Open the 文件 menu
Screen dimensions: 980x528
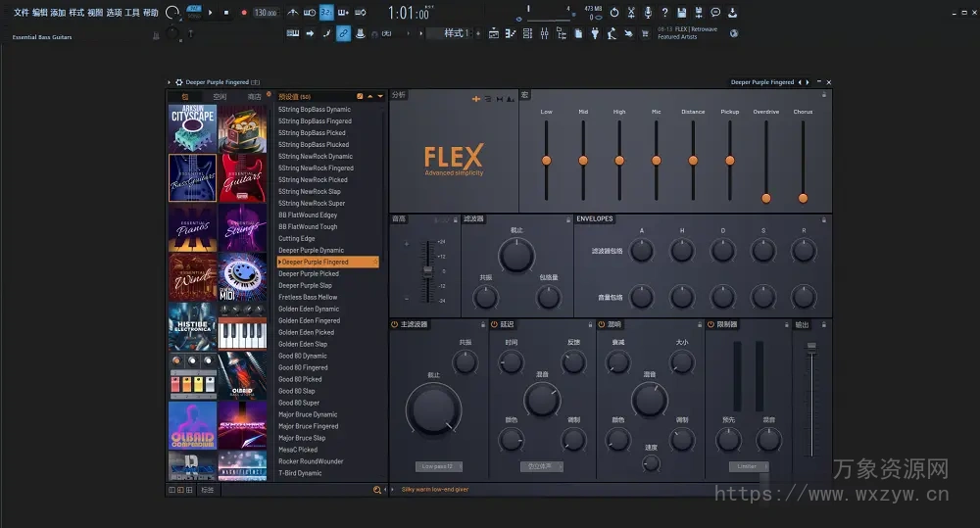click(x=22, y=13)
